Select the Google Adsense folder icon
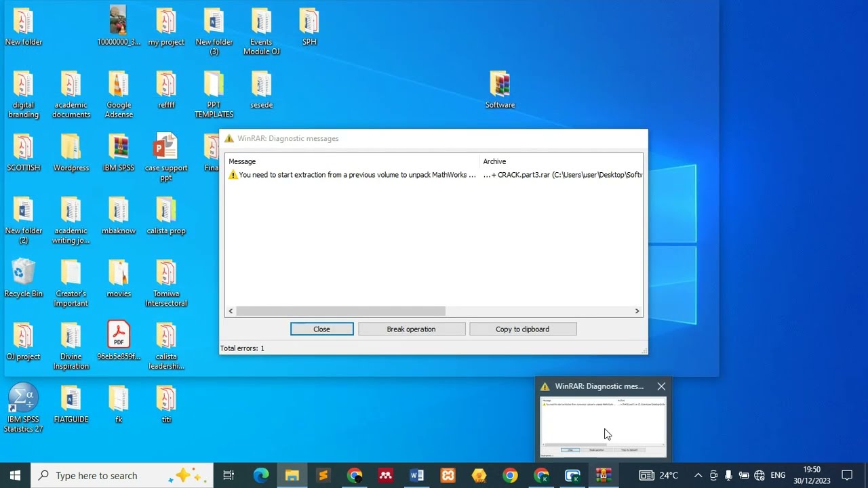 pyautogui.click(x=119, y=95)
